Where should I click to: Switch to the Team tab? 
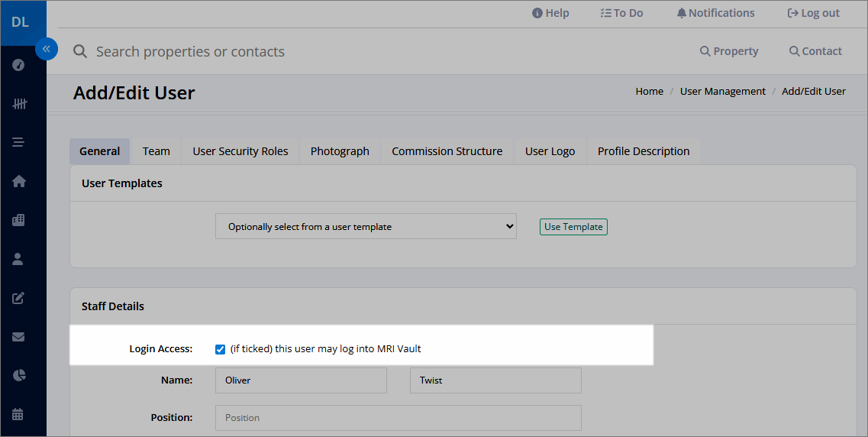point(156,151)
